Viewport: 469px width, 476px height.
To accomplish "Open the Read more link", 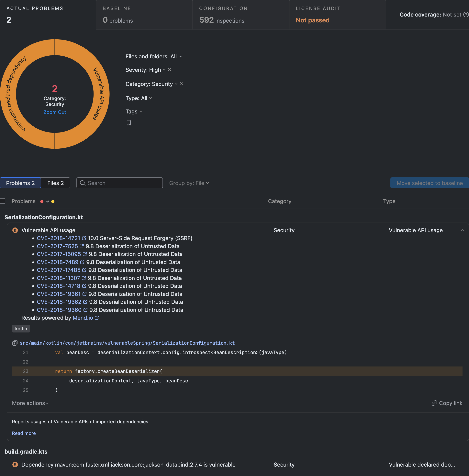I will (x=24, y=433).
